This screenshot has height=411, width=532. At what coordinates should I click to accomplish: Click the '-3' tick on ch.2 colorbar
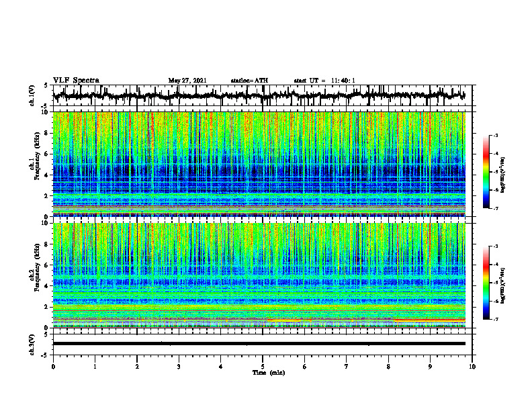coord(495,246)
